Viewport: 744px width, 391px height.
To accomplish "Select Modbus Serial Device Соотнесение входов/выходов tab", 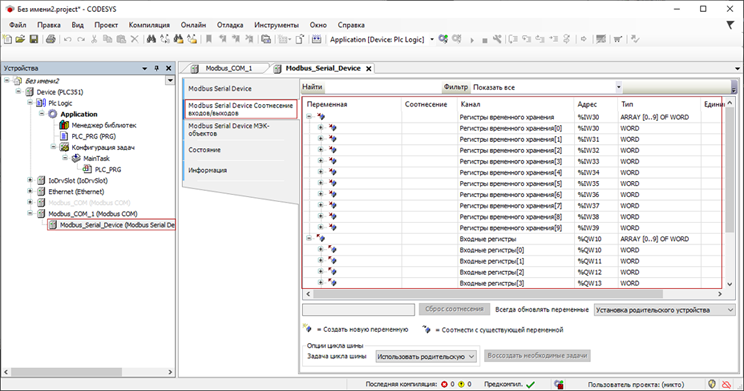I will click(x=241, y=109).
